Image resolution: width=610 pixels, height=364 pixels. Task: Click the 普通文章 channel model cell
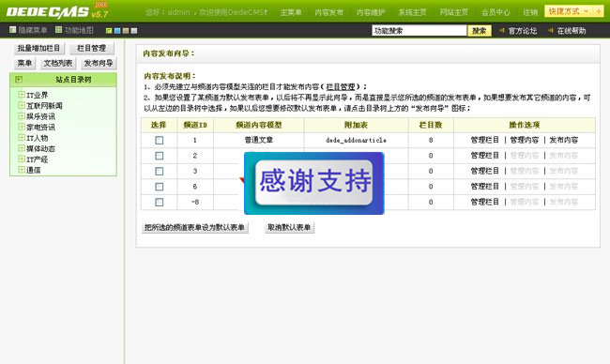[x=259, y=140]
